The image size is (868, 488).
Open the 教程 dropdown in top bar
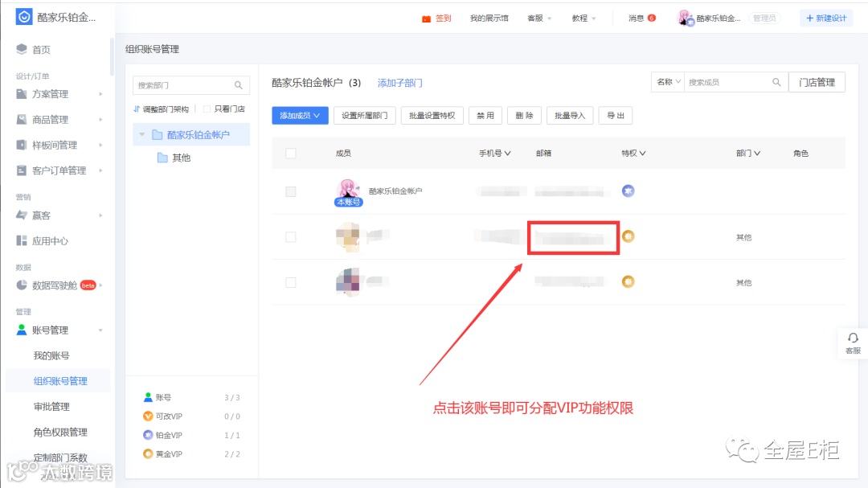click(x=583, y=18)
